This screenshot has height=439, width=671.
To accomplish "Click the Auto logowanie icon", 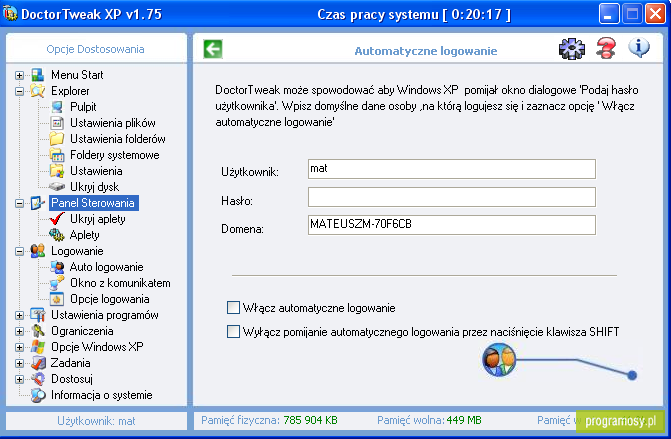I will (57, 267).
